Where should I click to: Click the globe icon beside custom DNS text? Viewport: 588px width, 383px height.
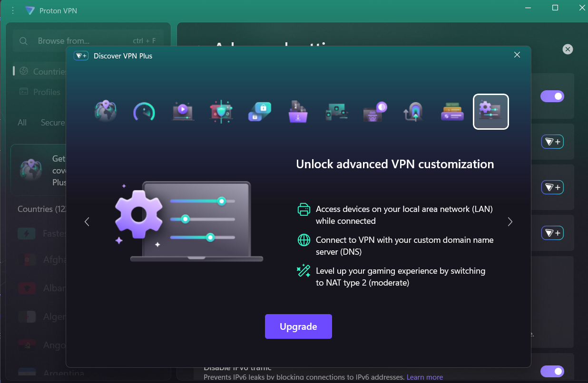click(304, 240)
